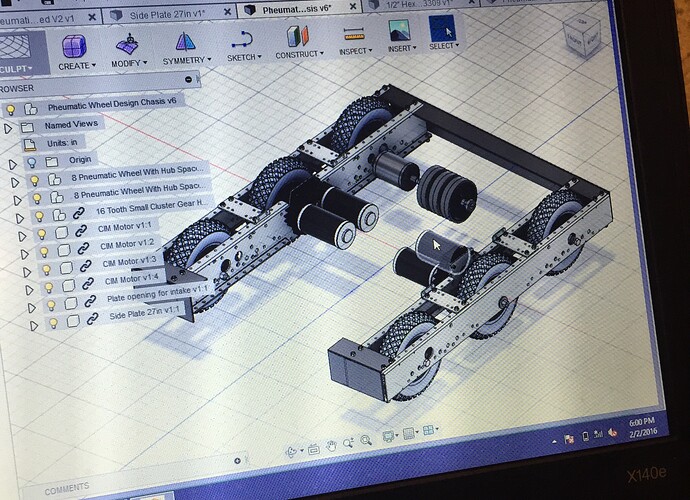Open the INSERT dropdown label

click(x=402, y=48)
